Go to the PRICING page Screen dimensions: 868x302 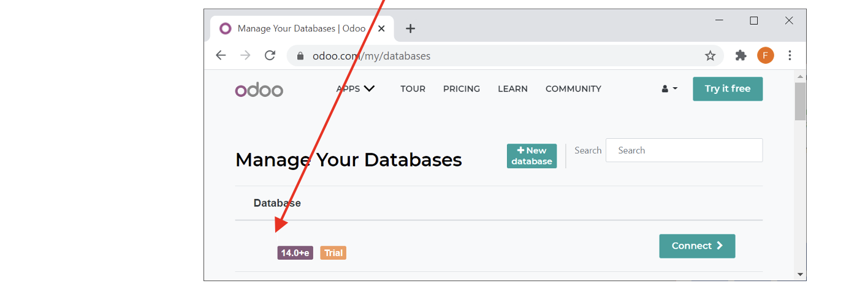461,89
